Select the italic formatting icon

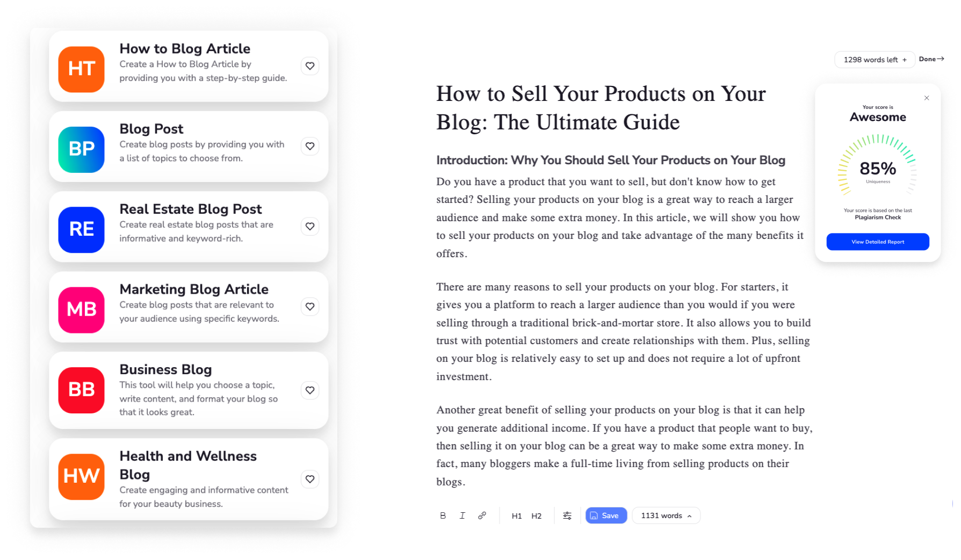click(x=463, y=515)
